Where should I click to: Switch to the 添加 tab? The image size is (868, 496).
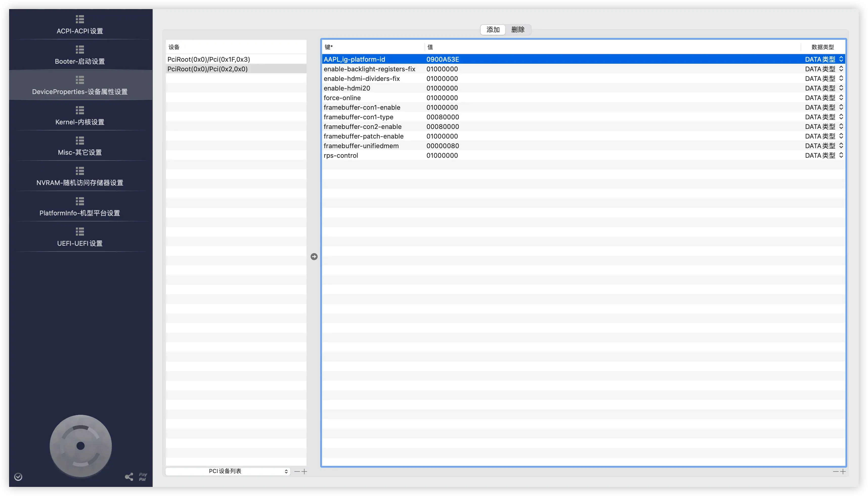[x=493, y=30]
